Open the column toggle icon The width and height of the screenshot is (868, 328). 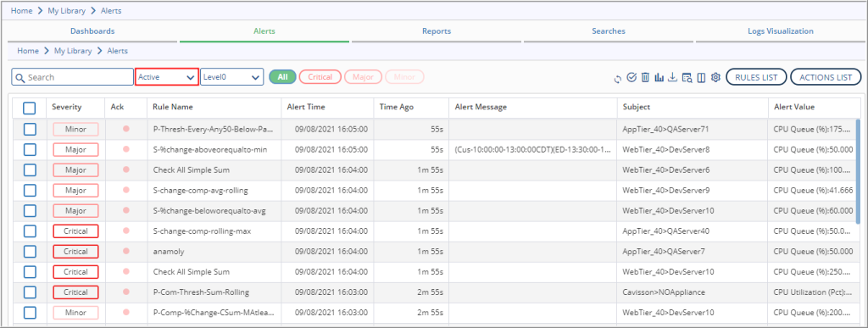click(701, 77)
